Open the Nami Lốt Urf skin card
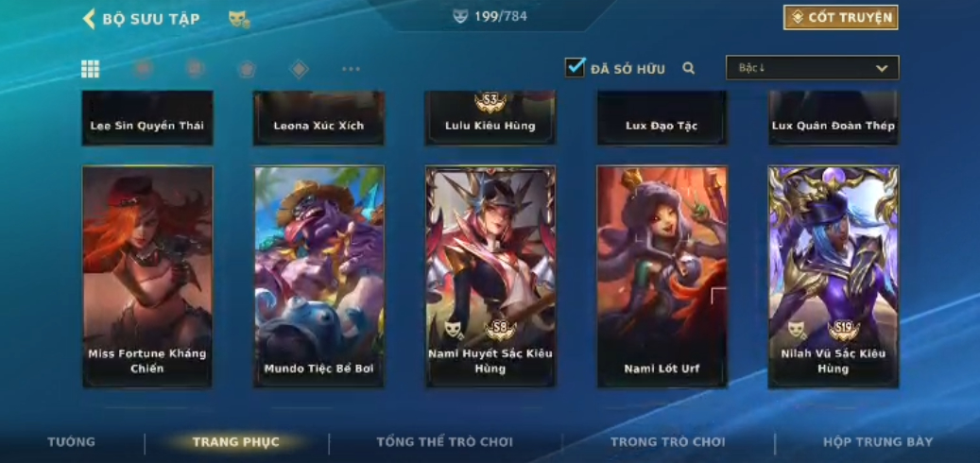 coord(662,277)
